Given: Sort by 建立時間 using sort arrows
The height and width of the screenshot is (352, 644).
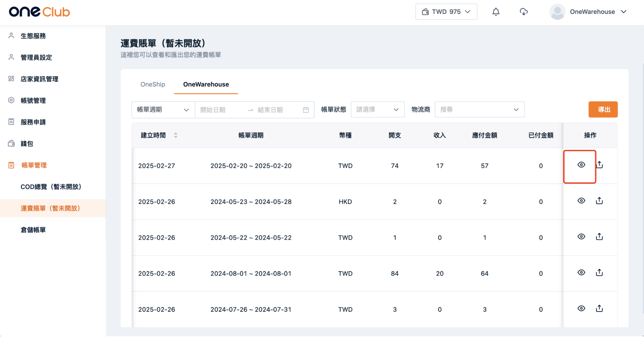Looking at the screenshot, I should [176, 135].
